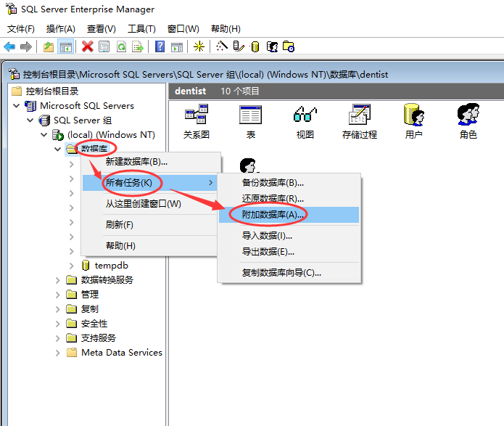Open the 文件(F) menu
The width and height of the screenshot is (504, 426).
(x=21, y=29)
